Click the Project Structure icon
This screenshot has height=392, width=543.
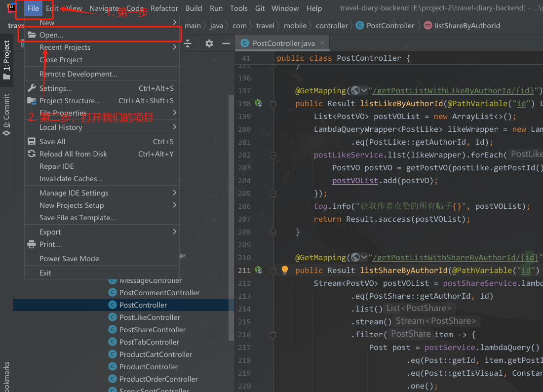point(32,100)
